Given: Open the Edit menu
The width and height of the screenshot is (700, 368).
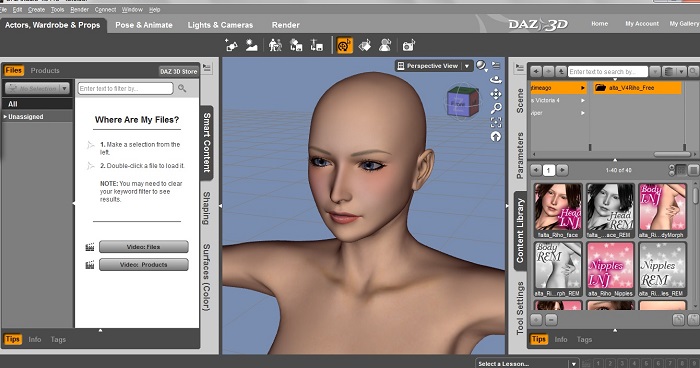Looking at the screenshot, I should coord(17,9).
